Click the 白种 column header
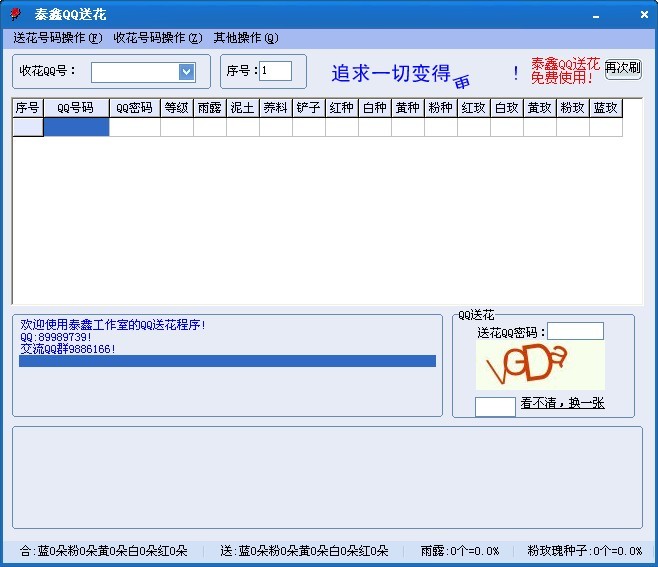Image resolution: width=658 pixels, height=567 pixels. point(375,108)
